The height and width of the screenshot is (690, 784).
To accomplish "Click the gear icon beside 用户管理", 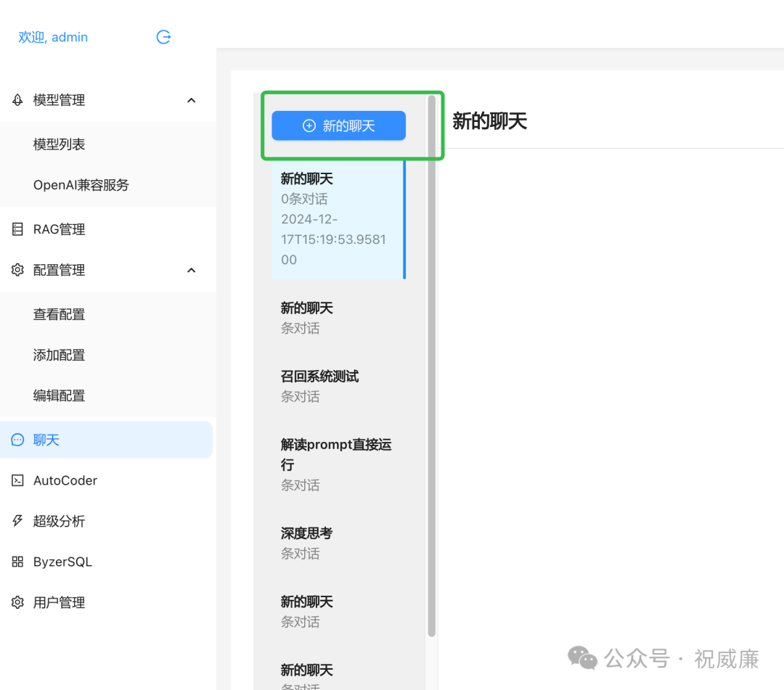I will coord(17,602).
